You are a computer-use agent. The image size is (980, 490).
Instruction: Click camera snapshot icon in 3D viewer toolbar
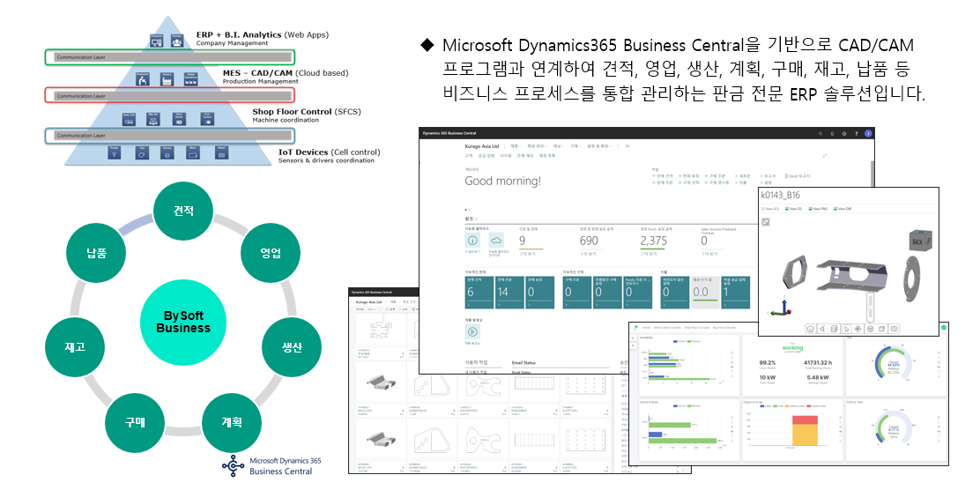click(895, 329)
